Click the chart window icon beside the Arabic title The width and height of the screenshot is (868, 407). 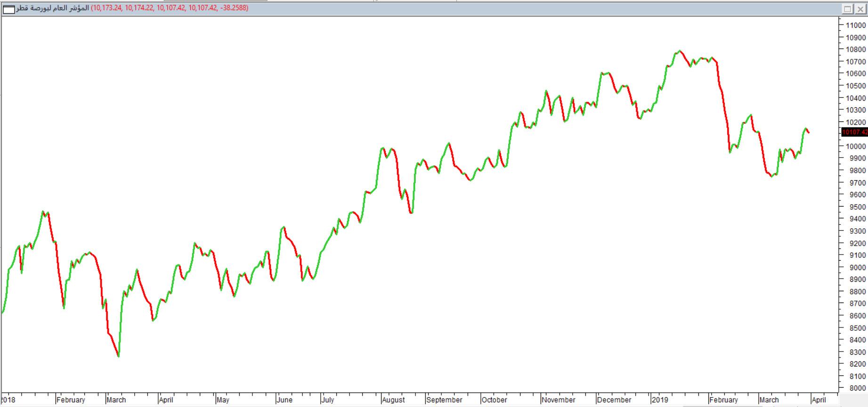click(9, 8)
